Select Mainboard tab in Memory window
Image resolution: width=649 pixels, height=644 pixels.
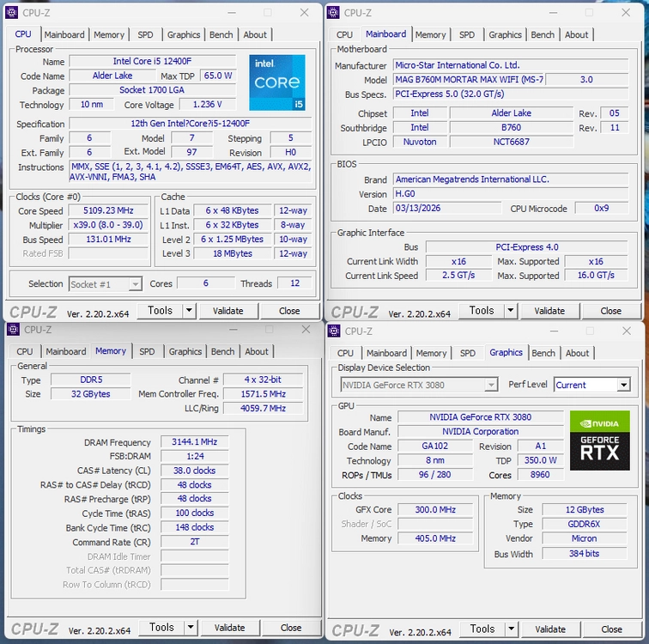[x=66, y=351]
